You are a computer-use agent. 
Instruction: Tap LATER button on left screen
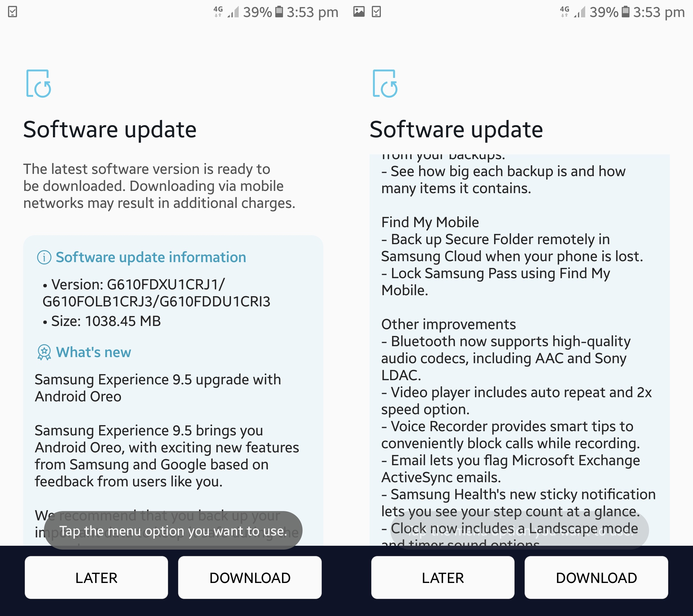(96, 577)
